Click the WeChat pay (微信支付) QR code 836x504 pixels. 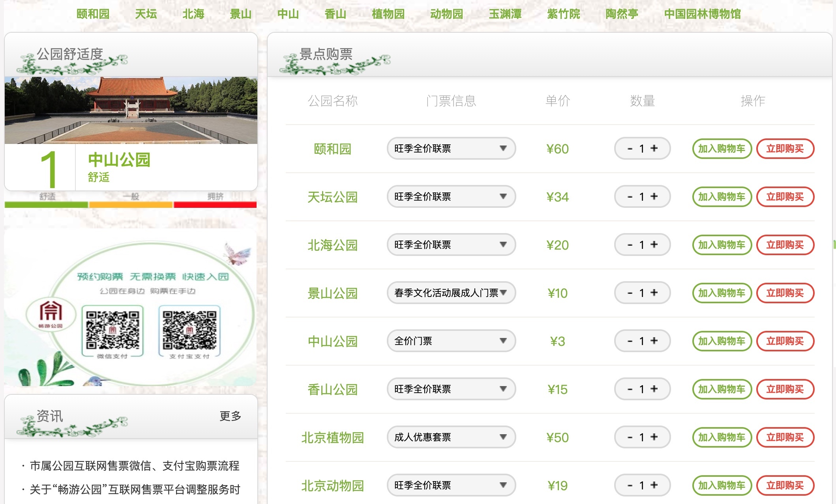click(112, 330)
